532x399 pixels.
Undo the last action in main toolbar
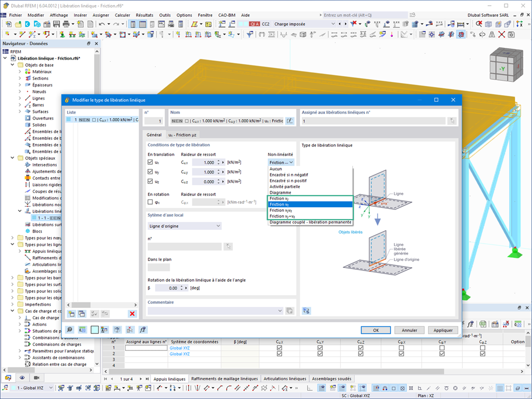[101, 24]
